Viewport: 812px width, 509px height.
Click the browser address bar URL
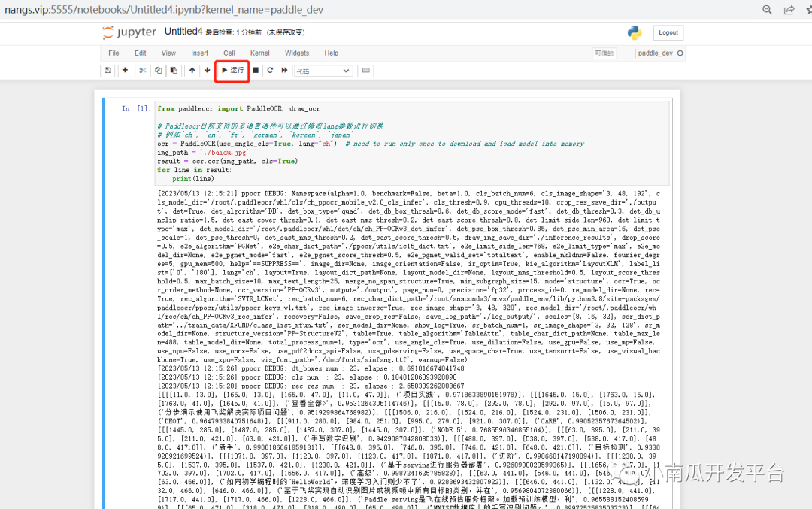click(x=164, y=10)
